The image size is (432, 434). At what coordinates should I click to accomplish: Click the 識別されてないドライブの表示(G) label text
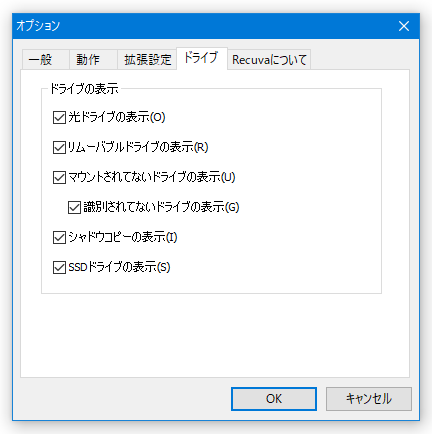click(161, 207)
